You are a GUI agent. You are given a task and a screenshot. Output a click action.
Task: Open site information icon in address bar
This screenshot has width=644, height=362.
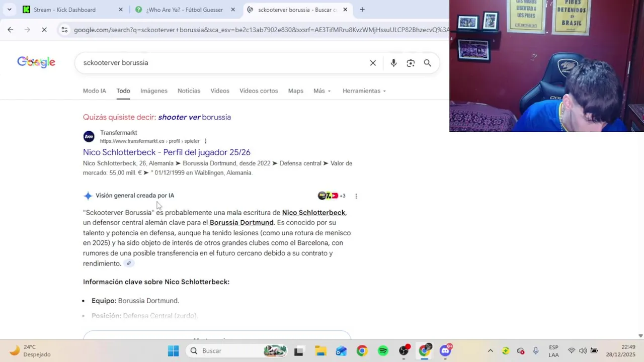(64, 30)
